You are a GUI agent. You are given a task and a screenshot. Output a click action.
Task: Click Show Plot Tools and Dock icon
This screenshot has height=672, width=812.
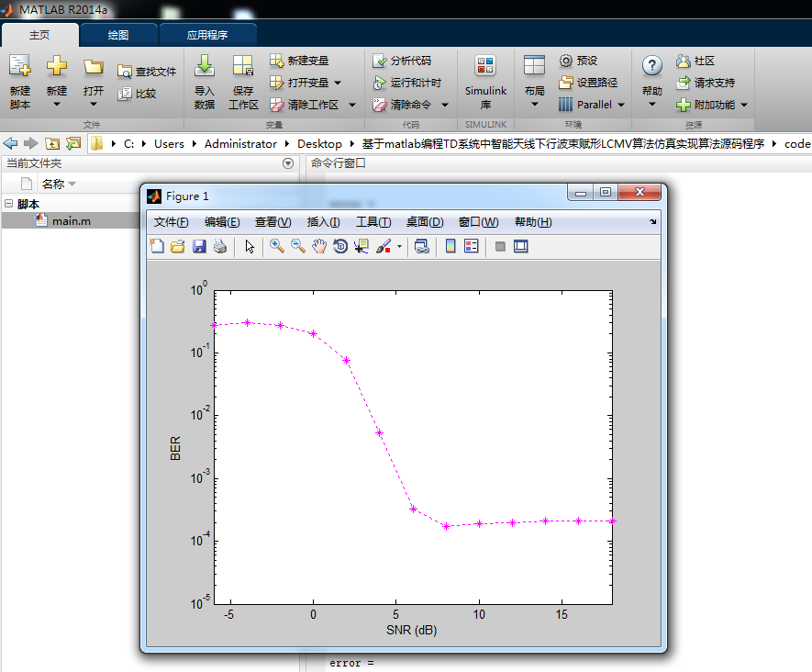point(521,247)
